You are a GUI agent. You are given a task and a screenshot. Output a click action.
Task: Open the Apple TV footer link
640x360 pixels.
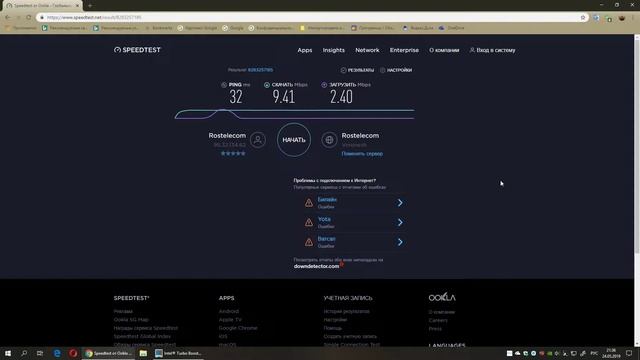[230, 320]
